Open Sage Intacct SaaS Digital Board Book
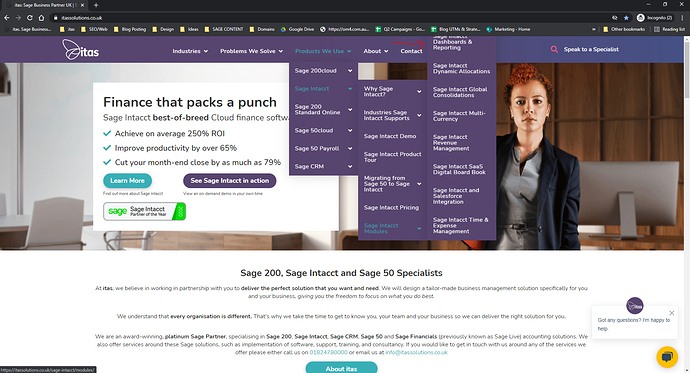The height and width of the screenshot is (373, 690). (459, 169)
